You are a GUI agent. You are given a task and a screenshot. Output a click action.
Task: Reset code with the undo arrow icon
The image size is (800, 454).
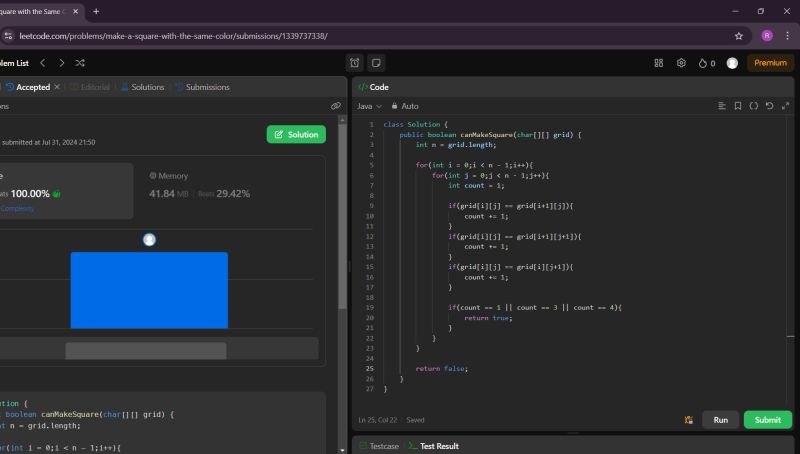[x=769, y=106]
